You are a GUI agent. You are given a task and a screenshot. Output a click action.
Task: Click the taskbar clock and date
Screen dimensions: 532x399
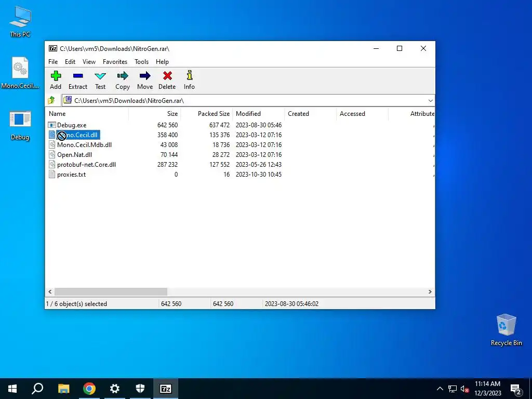(487, 389)
